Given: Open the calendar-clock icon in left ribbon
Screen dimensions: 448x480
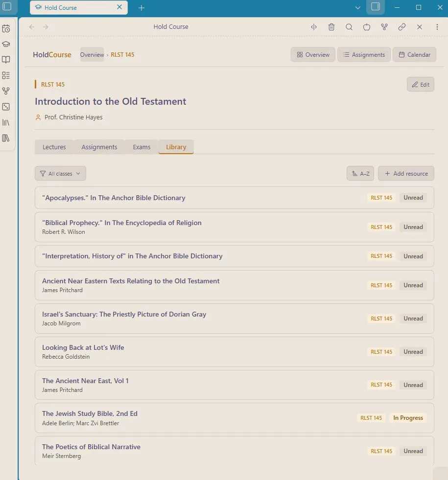Looking at the screenshot, I should (x=6, y=29).
